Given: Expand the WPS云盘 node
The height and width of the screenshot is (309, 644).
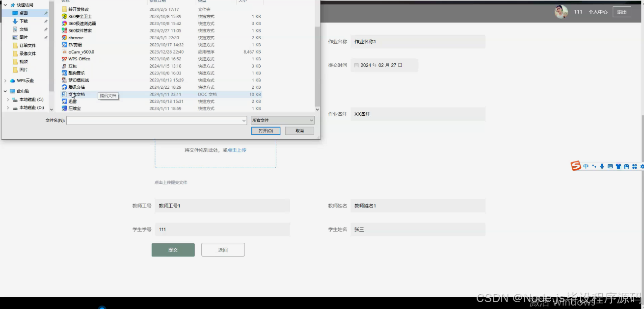Looking at the screenshot, I should click(4, 80).
